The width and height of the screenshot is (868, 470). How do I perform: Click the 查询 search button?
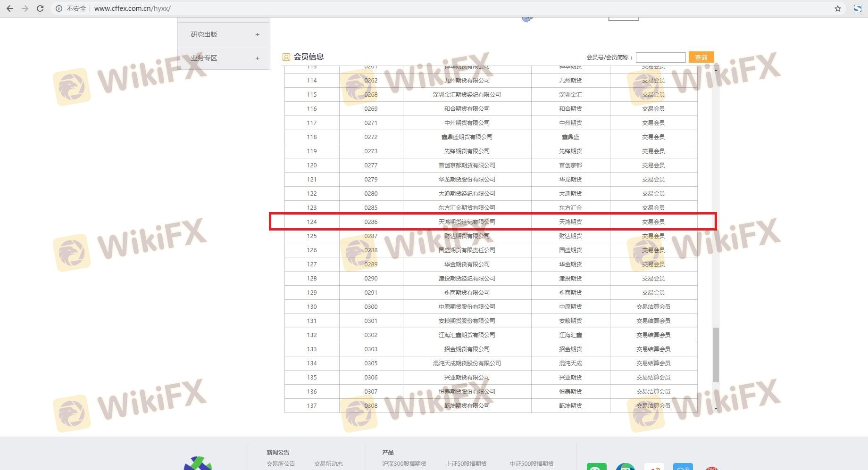(x=701, y=57)
